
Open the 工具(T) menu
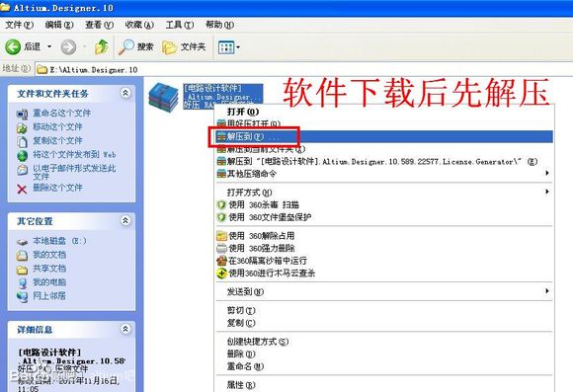[180, 25]
